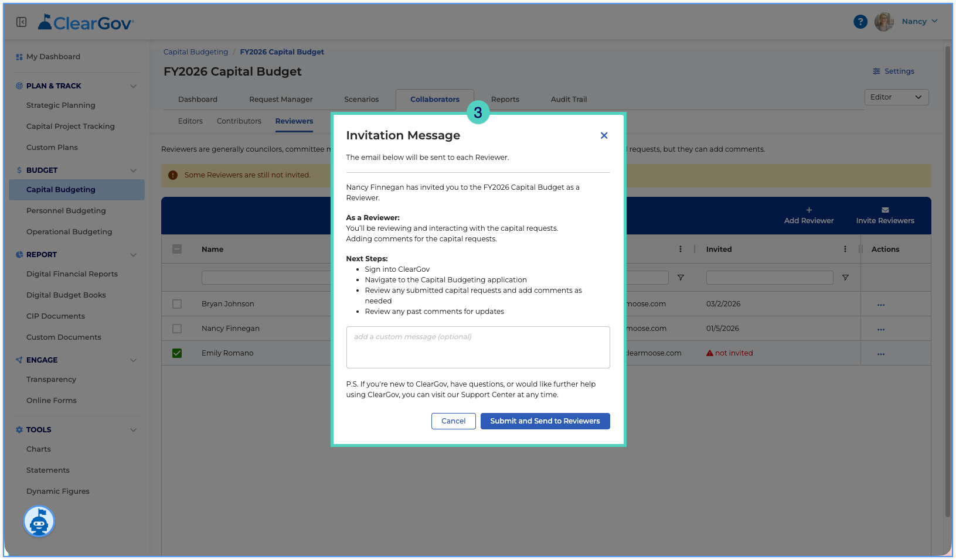
Task: Open the chatbot assistant icon
Action: [x=39, y=521]
